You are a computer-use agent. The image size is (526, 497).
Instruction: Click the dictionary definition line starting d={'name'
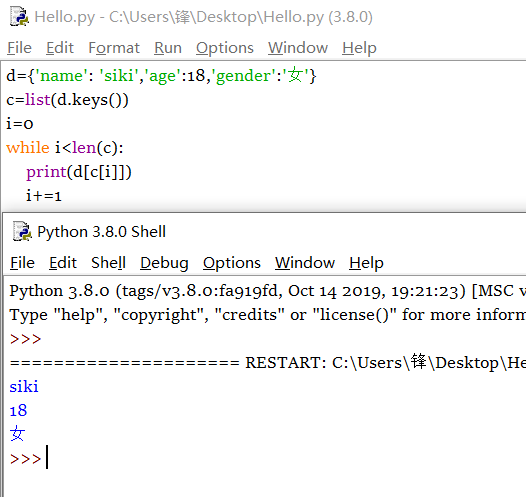[x=161, y=75]
